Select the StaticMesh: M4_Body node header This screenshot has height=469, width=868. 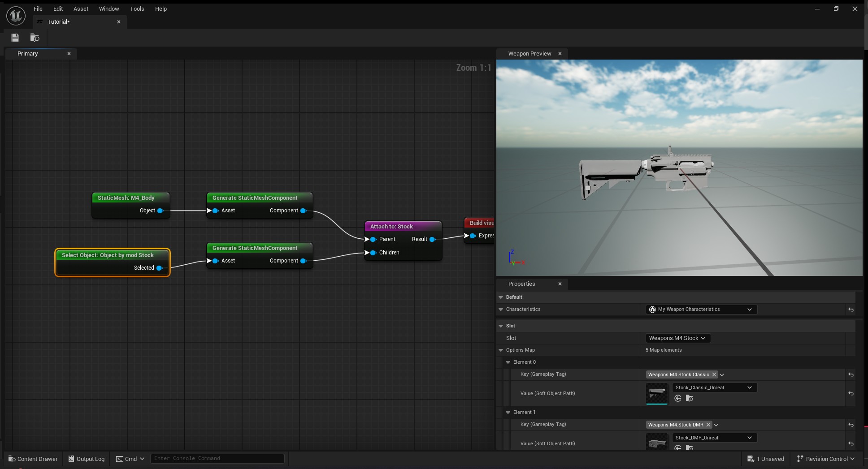click(x=131, y=198)
